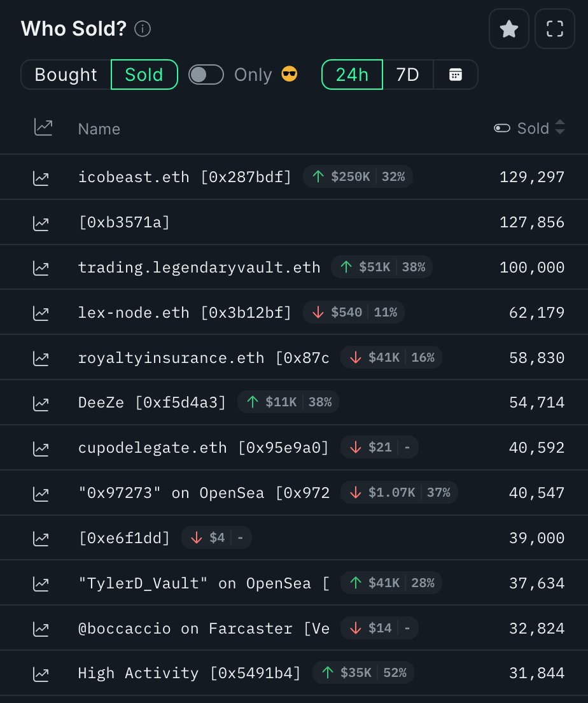Viewport: 588px width, 703px height.
Task: Click the 58,830 sold amount
Action: pos(536,358)
